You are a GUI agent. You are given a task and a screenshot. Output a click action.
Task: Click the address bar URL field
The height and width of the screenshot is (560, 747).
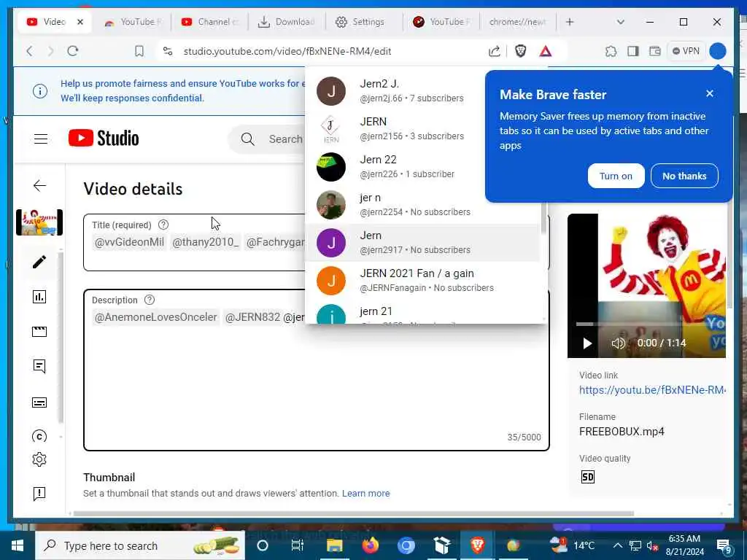(287, 51)
